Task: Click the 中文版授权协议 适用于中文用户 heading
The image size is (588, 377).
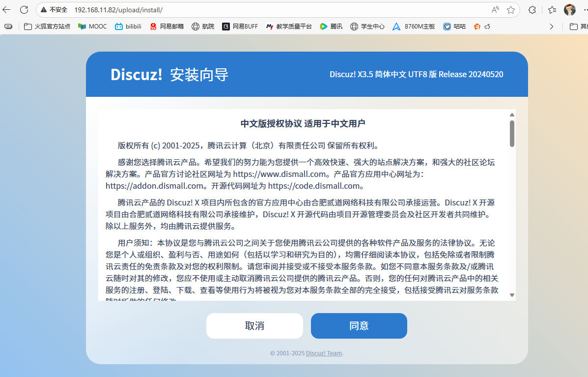Action: (x=303, y=123)
